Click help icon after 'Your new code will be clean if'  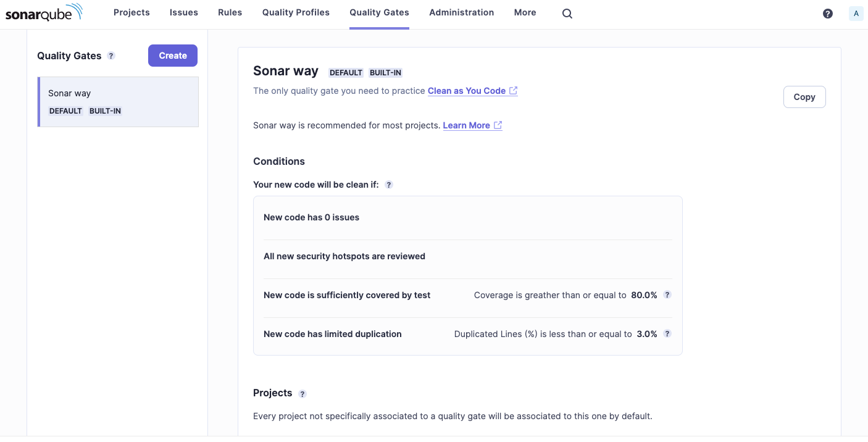point(389,184)
